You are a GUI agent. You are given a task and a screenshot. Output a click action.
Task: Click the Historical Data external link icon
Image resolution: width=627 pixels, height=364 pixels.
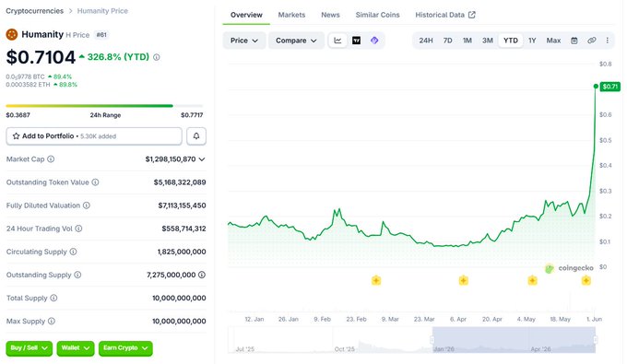point(472,15)
